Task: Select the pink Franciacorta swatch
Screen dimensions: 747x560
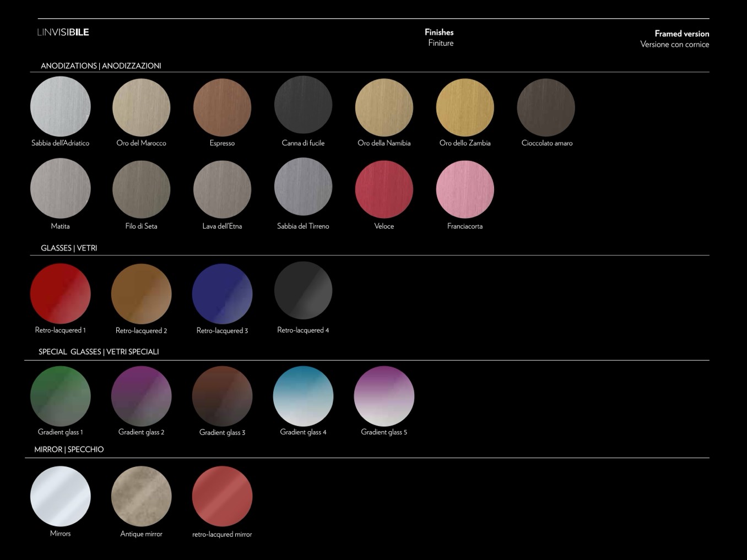Action: tap(465, 189)
